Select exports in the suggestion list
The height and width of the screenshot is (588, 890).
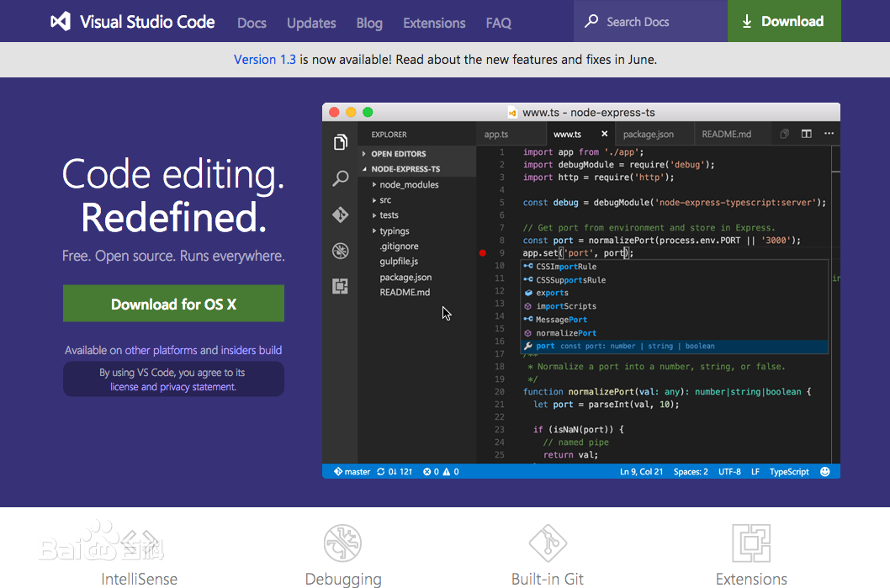click(x=675, y=293)
